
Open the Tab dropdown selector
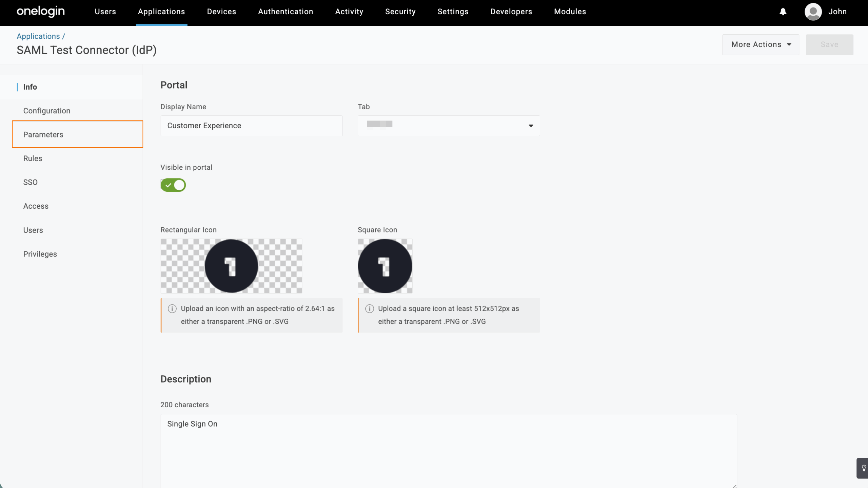coord(448,126)
